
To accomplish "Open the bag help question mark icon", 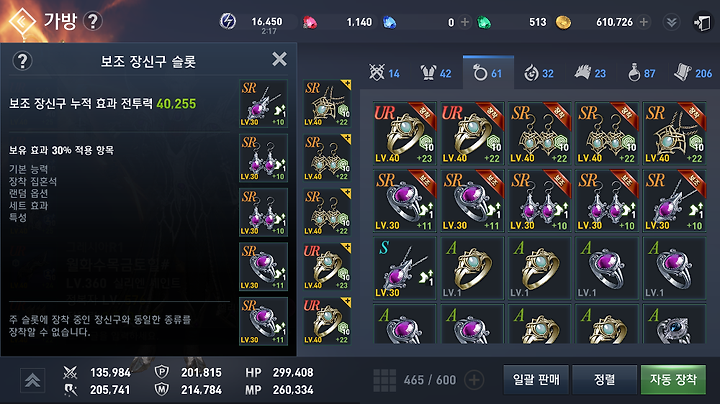I will (x=93, y=21).
